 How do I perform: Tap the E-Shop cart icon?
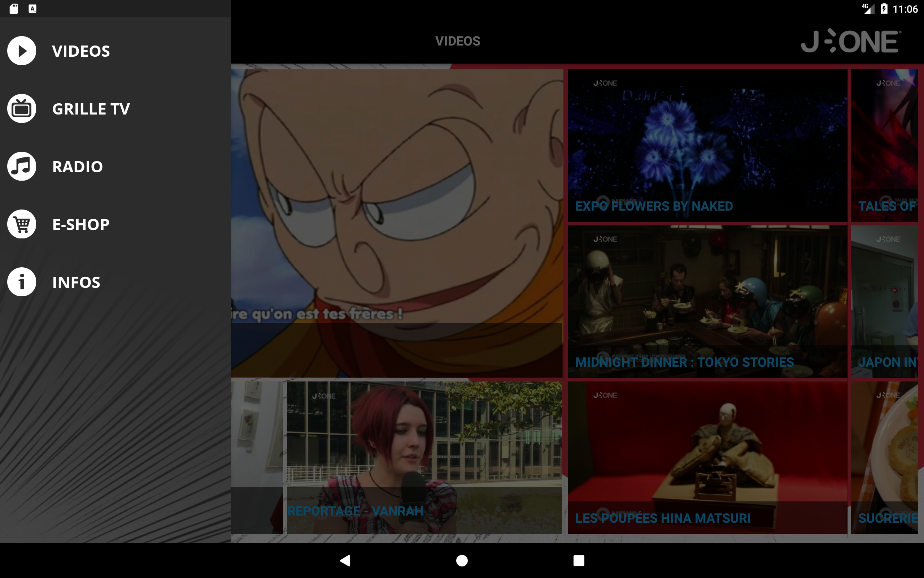pyautogui.click(x=22, y=224)
